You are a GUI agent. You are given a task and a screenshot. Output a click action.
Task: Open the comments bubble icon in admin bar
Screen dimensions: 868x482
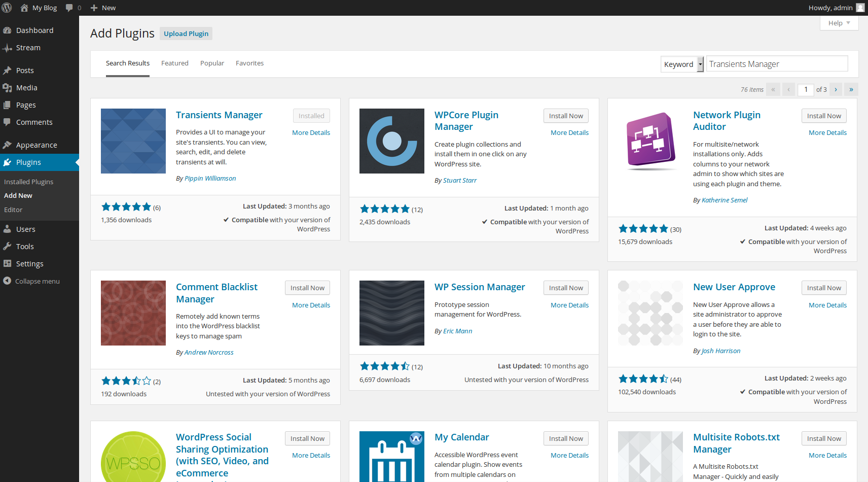click(x=69, y=8)
